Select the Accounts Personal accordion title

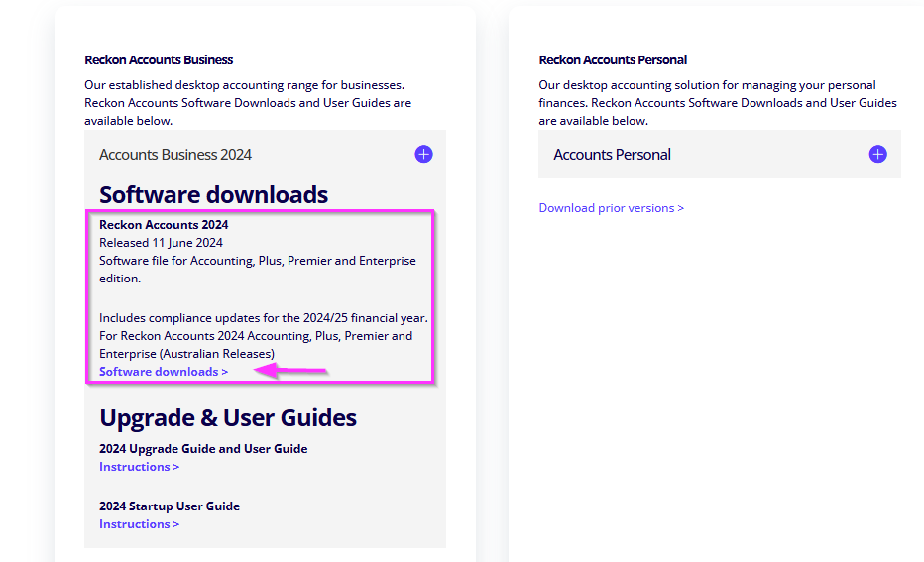[x=612, y=155]
